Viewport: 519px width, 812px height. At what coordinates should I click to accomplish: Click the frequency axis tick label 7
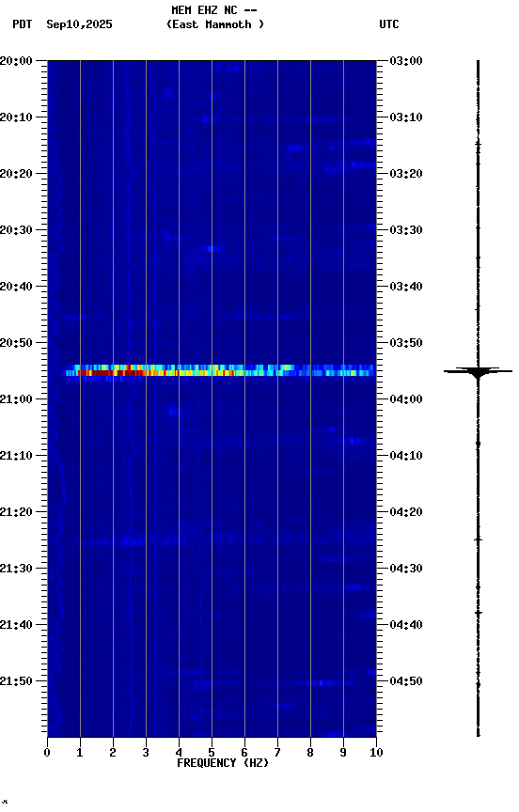point(277,753)
